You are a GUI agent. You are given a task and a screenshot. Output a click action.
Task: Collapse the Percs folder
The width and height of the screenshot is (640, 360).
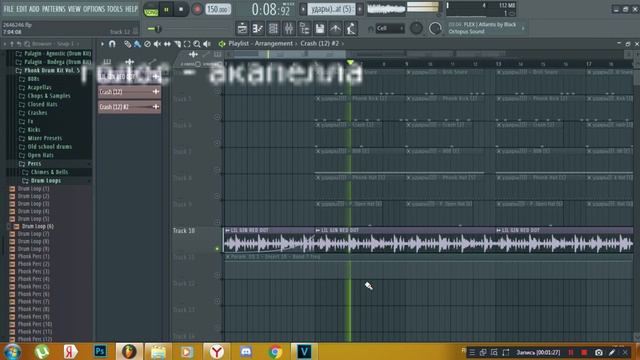coord(31,164)
